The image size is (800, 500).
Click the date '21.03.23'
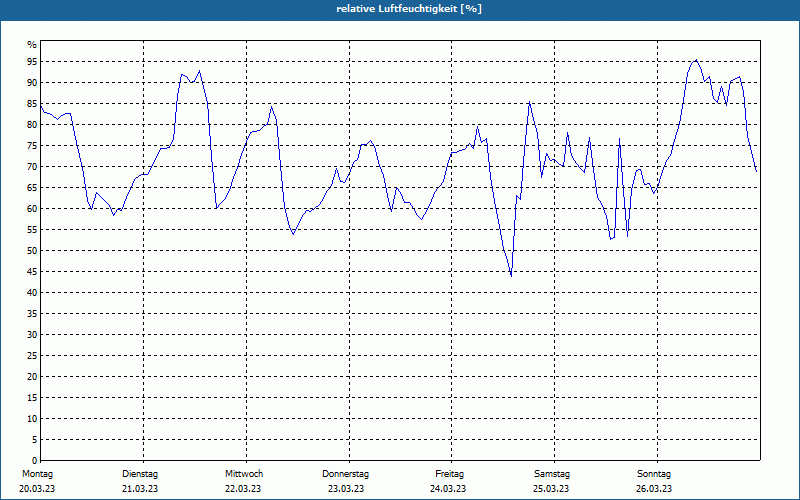(x=140, y=489)
